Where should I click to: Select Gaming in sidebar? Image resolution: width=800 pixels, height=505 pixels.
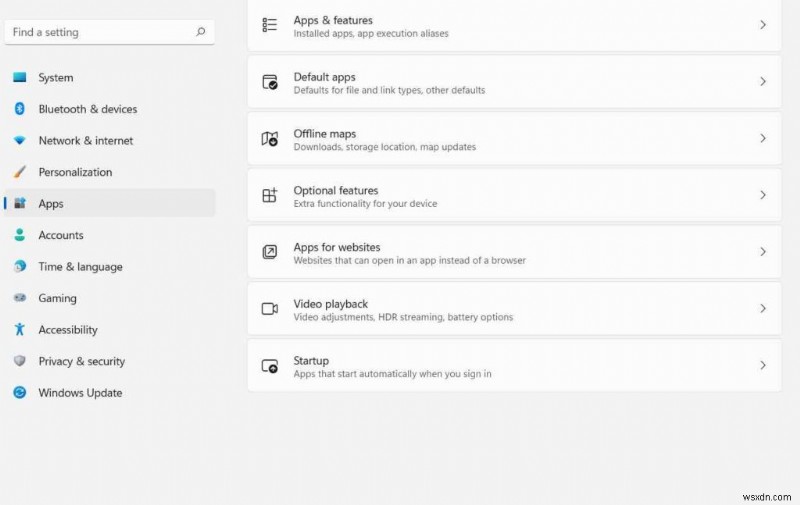pos(110,298)
